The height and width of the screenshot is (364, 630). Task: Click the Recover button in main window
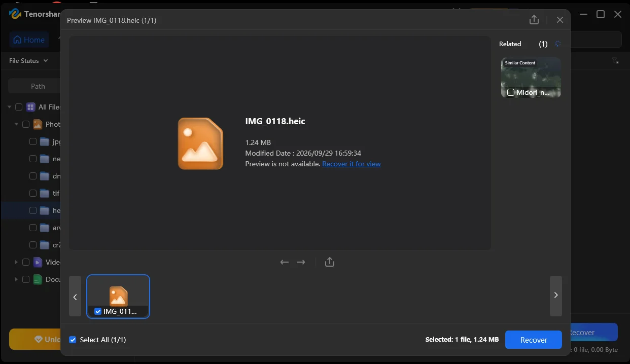tap(594, 332)
